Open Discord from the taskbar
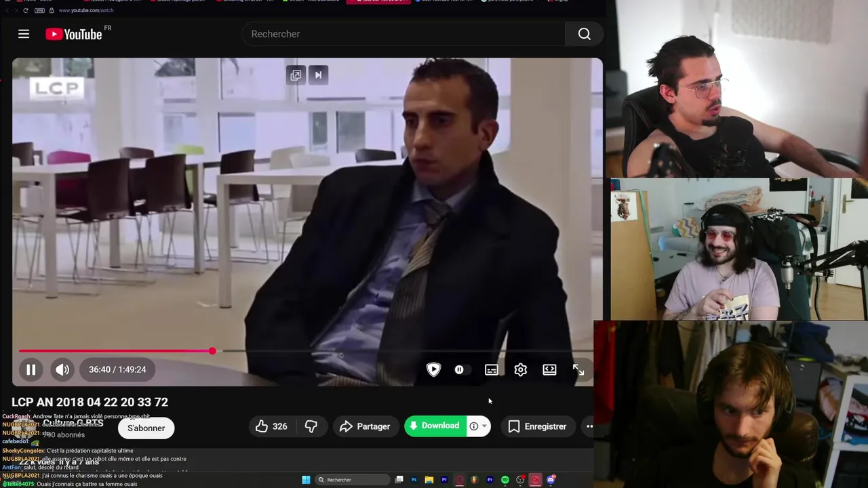The width and height of the screenshot is (868, 488). click(551, 480)
